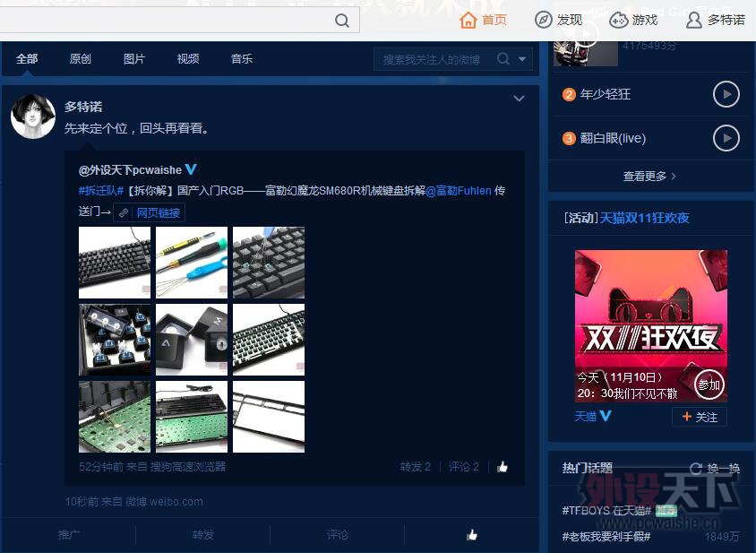
Task: View full PCB with cable thumbnail
Action: [x=192, y=417]
